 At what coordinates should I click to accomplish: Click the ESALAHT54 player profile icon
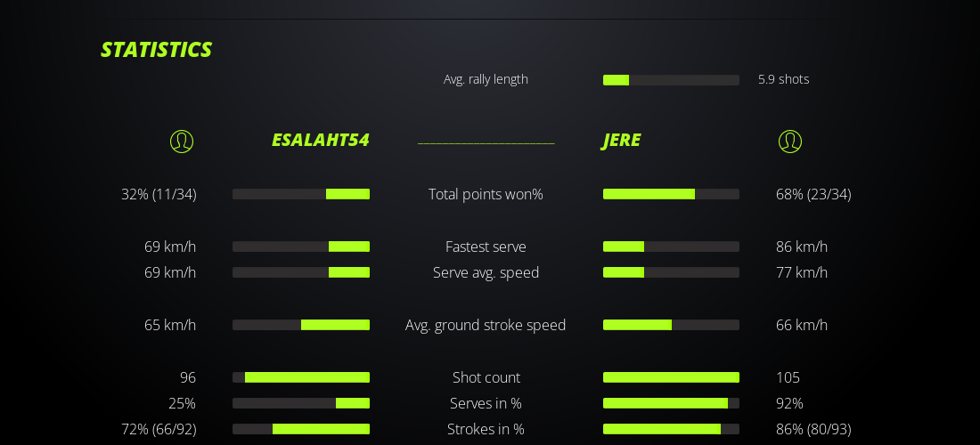click(x=182, y=142)
